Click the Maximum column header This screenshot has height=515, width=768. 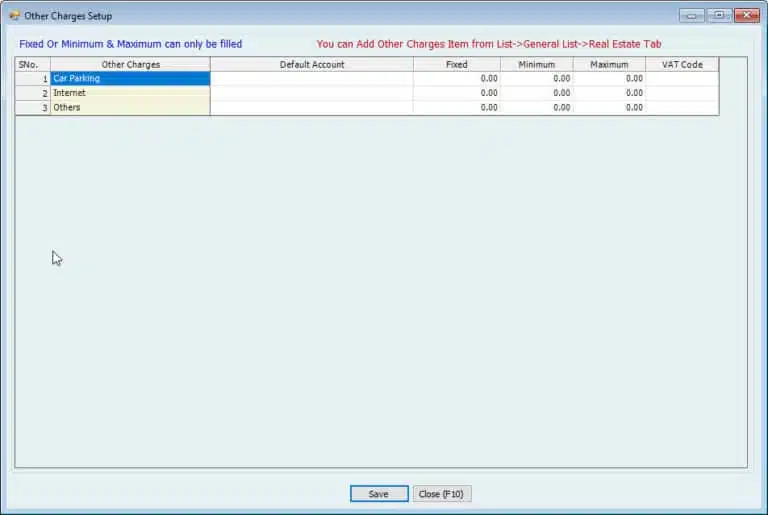pyautogui.click(x=609, y=64)
